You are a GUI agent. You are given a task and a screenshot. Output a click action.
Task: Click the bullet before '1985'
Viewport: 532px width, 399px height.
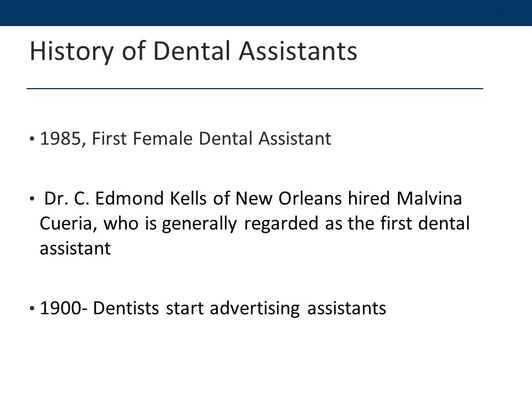32,139
